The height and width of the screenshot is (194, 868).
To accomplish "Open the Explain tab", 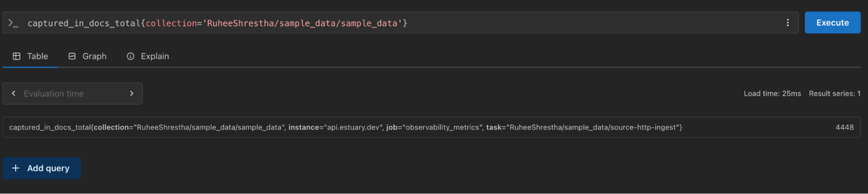I will coord(148,56).
